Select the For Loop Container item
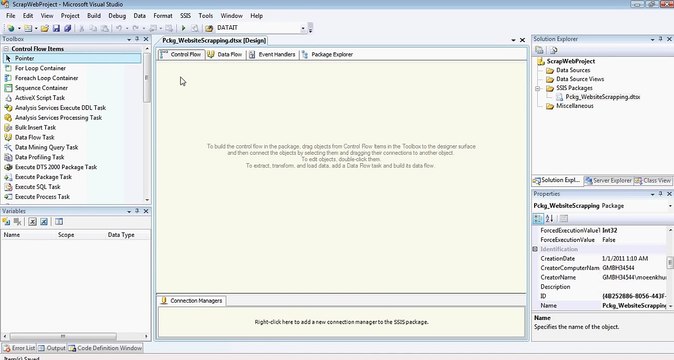The image size is (674, 360). (40, 68)
